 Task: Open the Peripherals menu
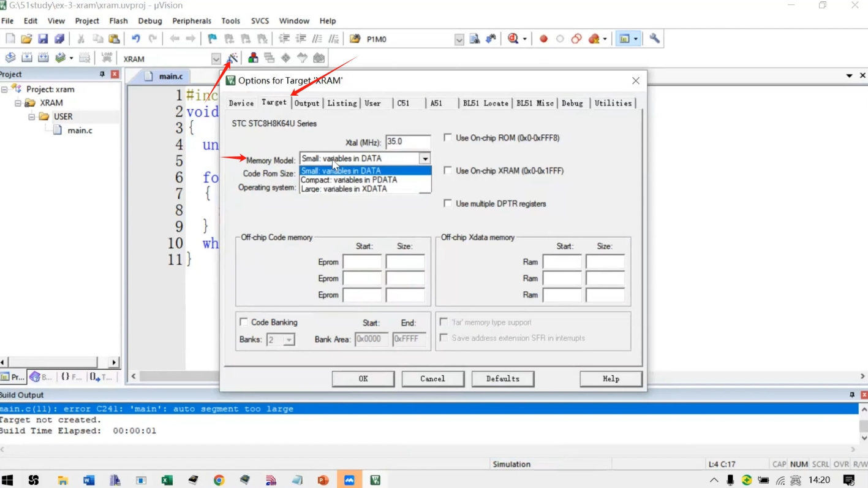[192, 20]
